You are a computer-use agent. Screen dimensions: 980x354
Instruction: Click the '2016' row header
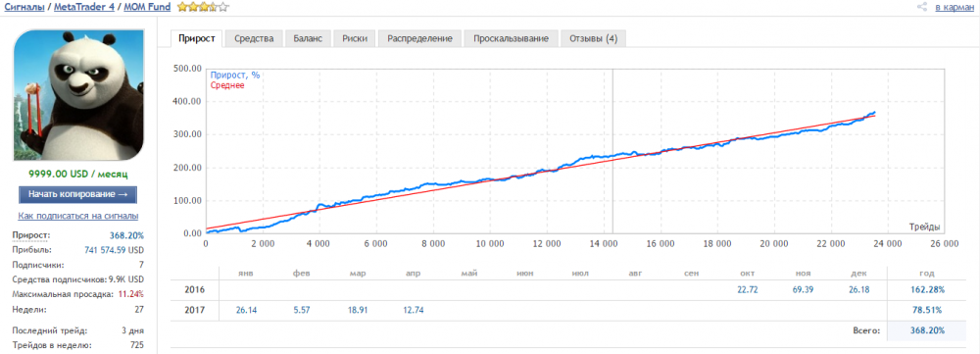pos(194,290)
